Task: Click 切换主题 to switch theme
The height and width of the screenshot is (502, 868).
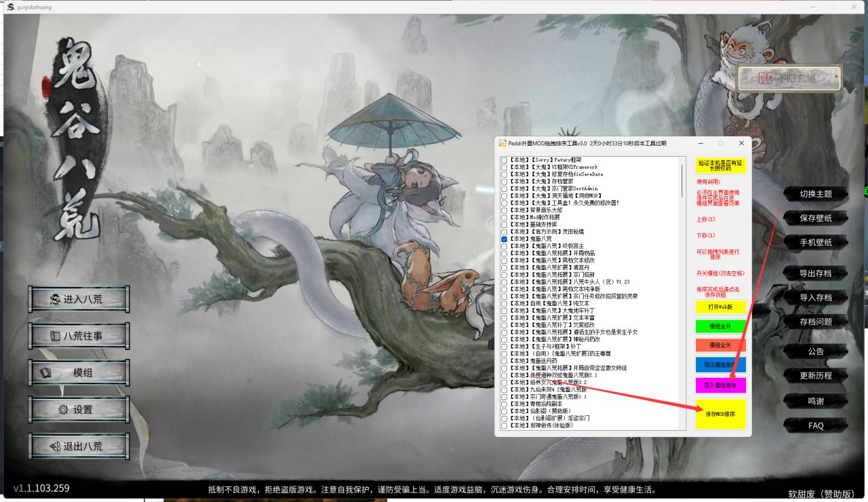Action: 816,194
